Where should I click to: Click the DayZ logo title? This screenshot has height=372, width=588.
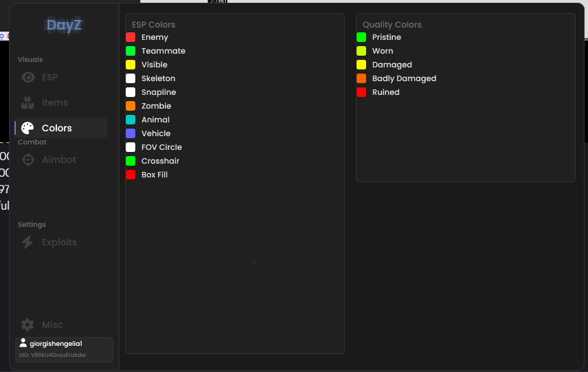click(x=64, y=25)
